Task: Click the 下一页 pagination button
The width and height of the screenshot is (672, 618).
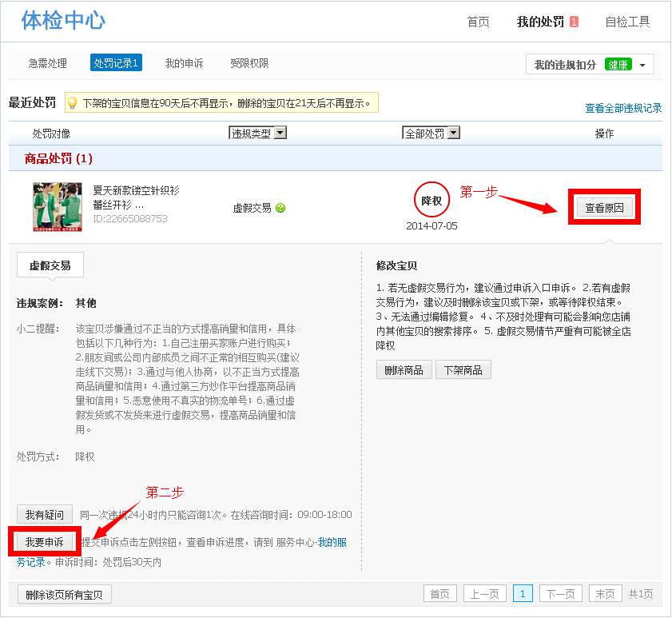Action: pos(560,594)
